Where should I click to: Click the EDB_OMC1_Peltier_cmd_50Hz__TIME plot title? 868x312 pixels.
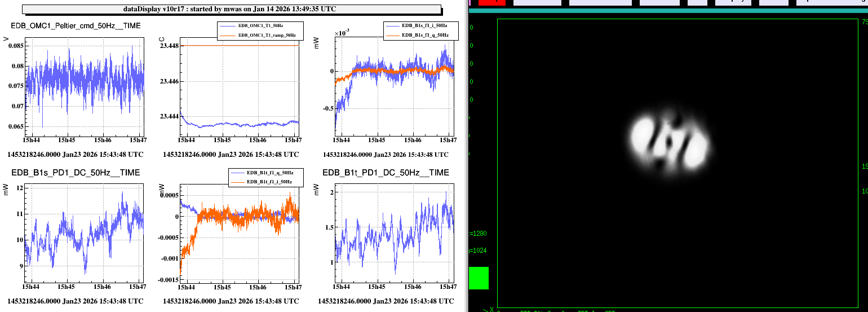[76, 26]
